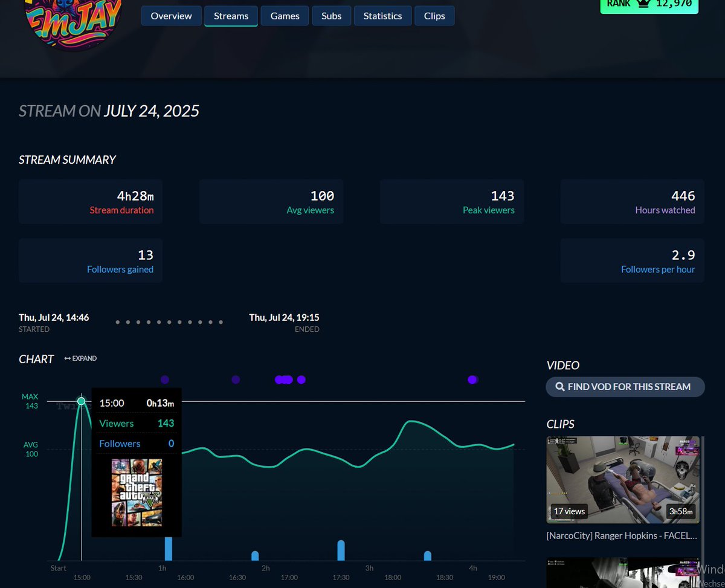
Task: Click the clip thumbnail showing 17 views
Action: 623,479
